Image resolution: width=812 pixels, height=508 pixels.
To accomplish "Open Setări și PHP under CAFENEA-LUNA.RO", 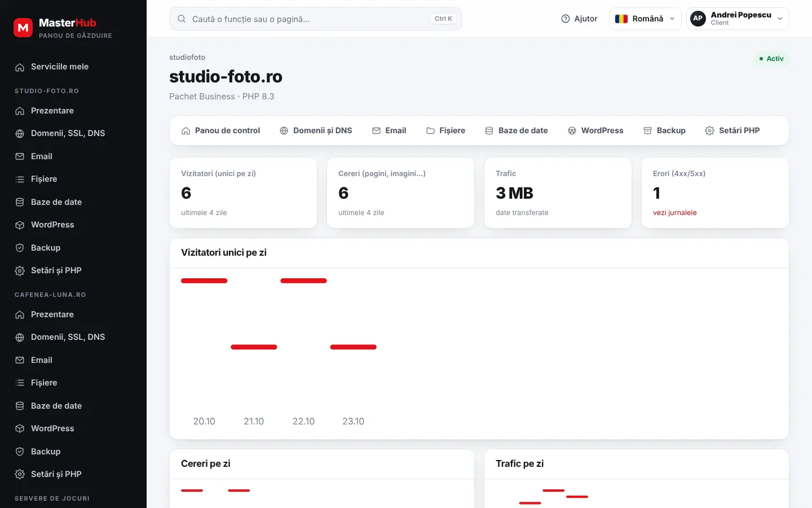I will (73, 474).
